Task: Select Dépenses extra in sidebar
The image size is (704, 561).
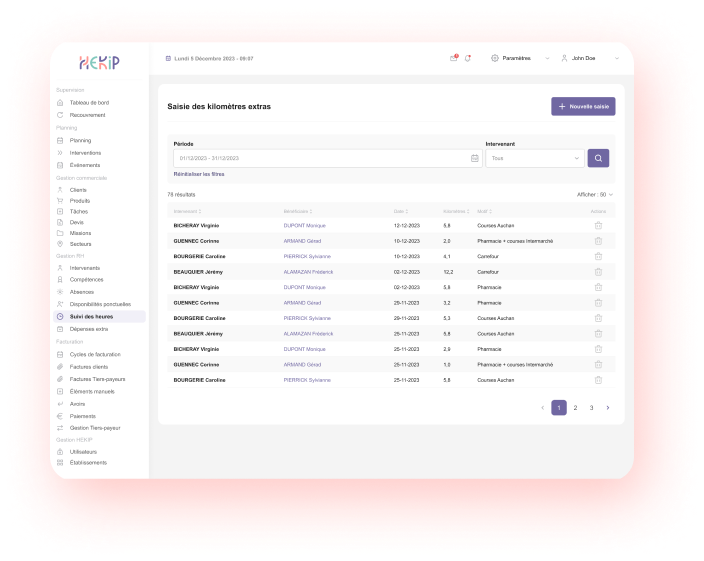Action: (89, 329)
